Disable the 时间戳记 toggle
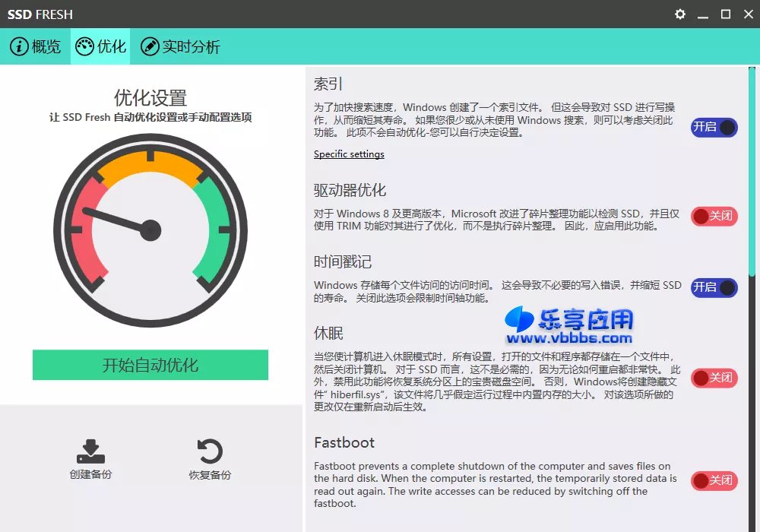Screen dimensions: 760x532 coord(714,288)
